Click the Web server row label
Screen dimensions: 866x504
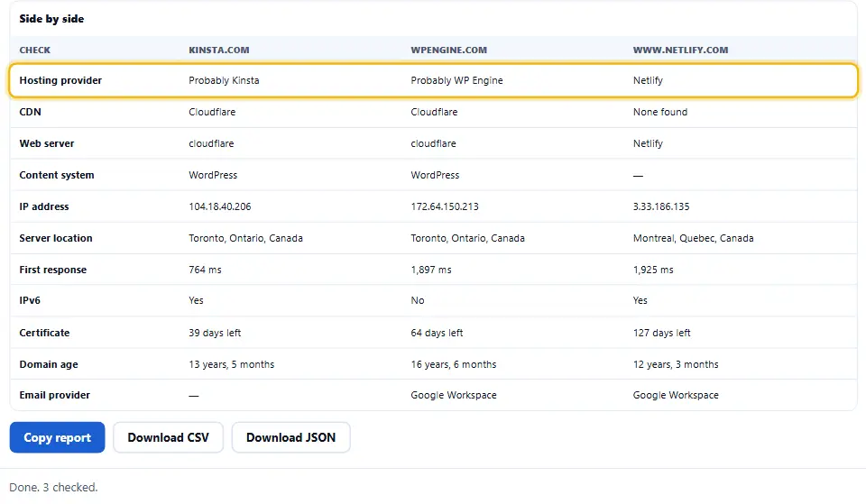coord(47,143)
